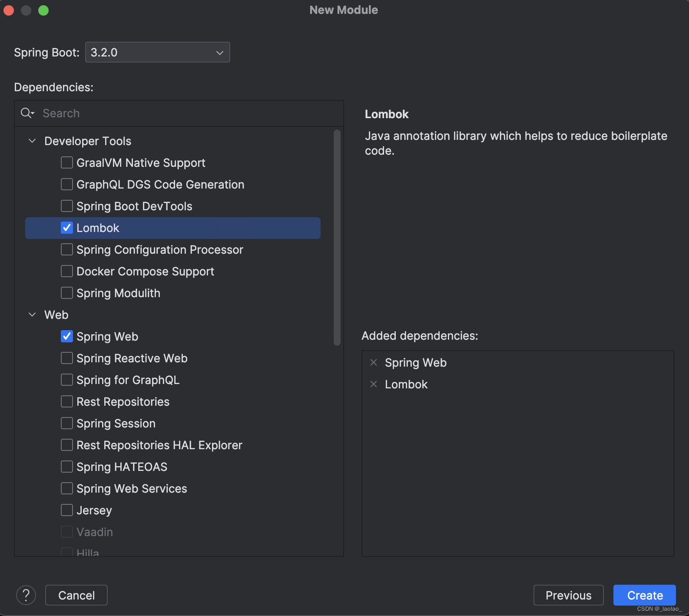Select the Jersey dependency label
Viewport: 689px width, 616px height.
tap(94, 510)
